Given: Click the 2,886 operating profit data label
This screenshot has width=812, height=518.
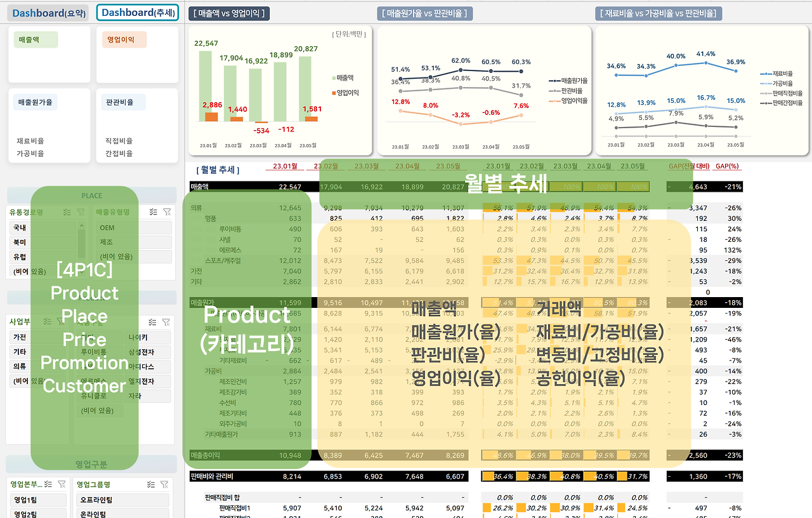Looking at the screenshot, I should (213, 105).
